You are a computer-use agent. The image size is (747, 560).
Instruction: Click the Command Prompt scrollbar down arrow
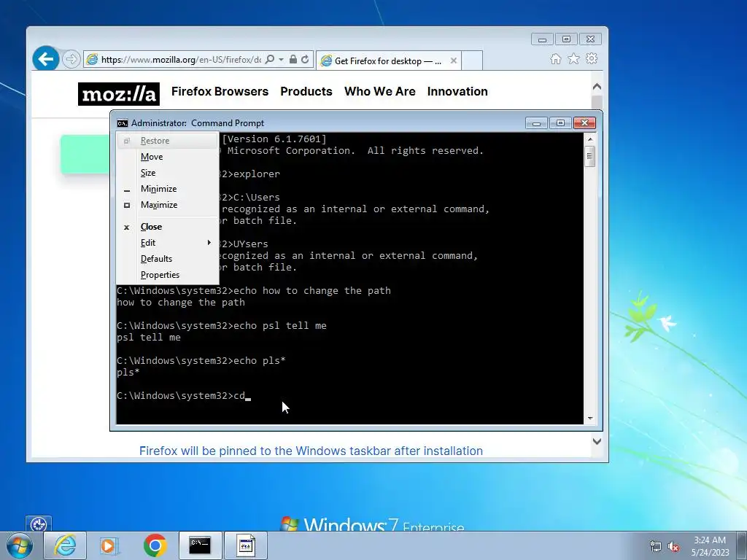(589, 418)
